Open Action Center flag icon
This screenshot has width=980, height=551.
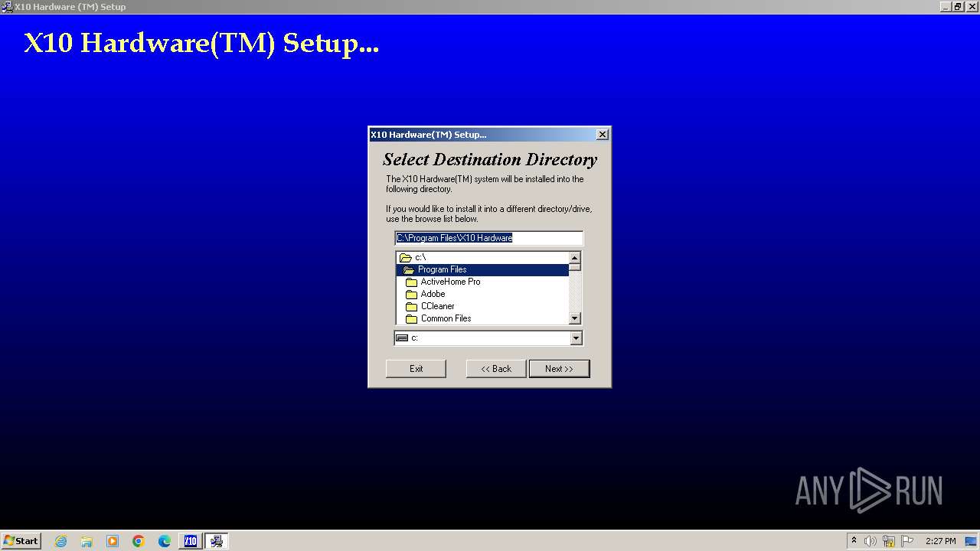click(907, 541)
